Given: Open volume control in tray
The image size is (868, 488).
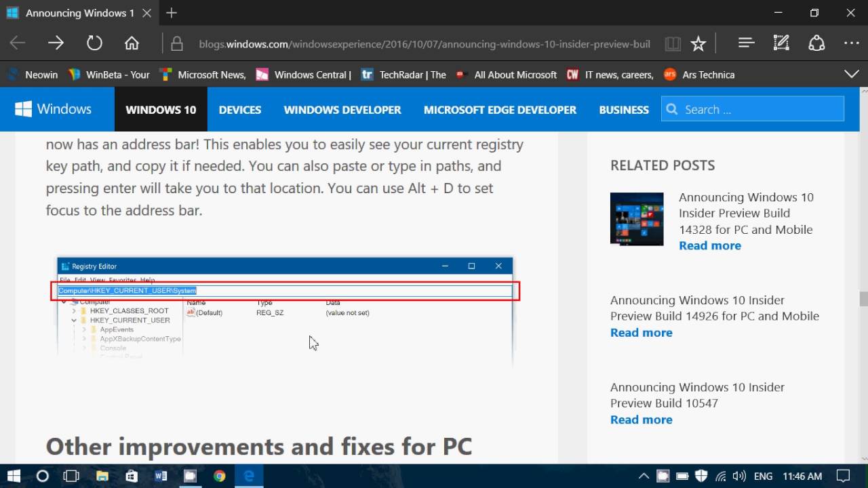Looking at the screenshot, I should [x=739, y=476].
